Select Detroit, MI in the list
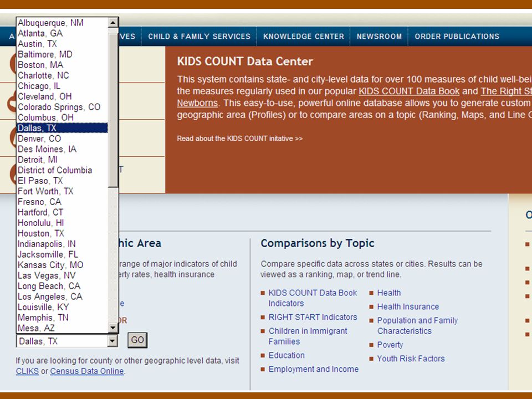532x399 pixels. point(63,160)
